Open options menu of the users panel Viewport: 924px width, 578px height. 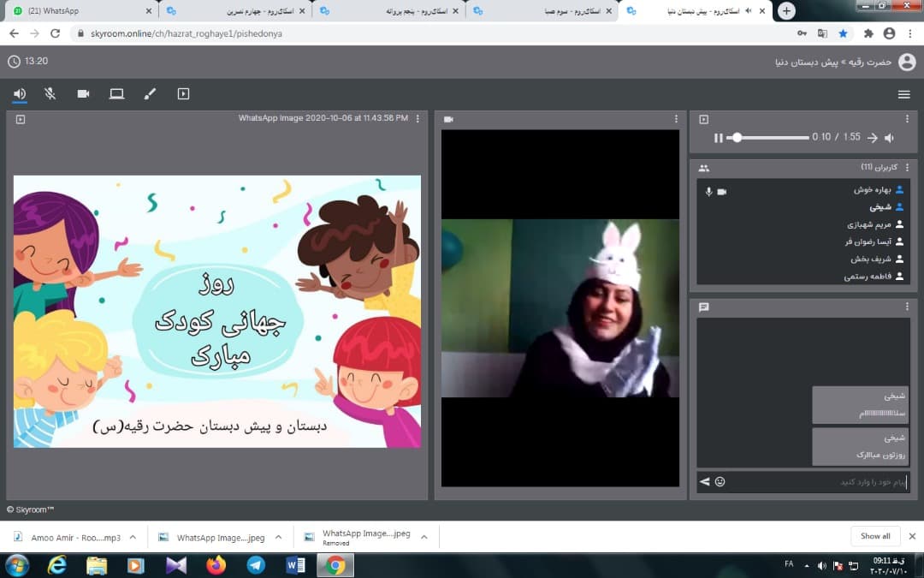point(907,168)
